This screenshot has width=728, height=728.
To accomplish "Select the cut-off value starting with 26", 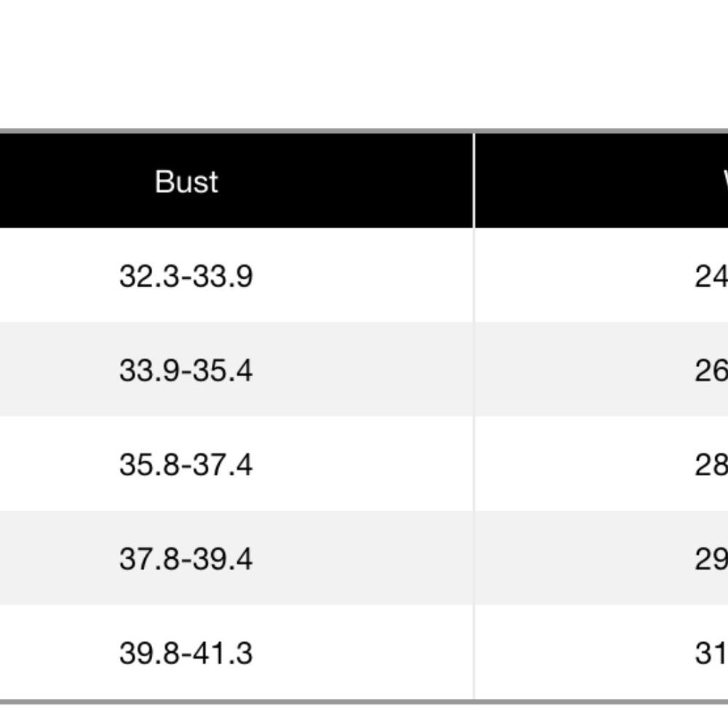I will (711, 371).
